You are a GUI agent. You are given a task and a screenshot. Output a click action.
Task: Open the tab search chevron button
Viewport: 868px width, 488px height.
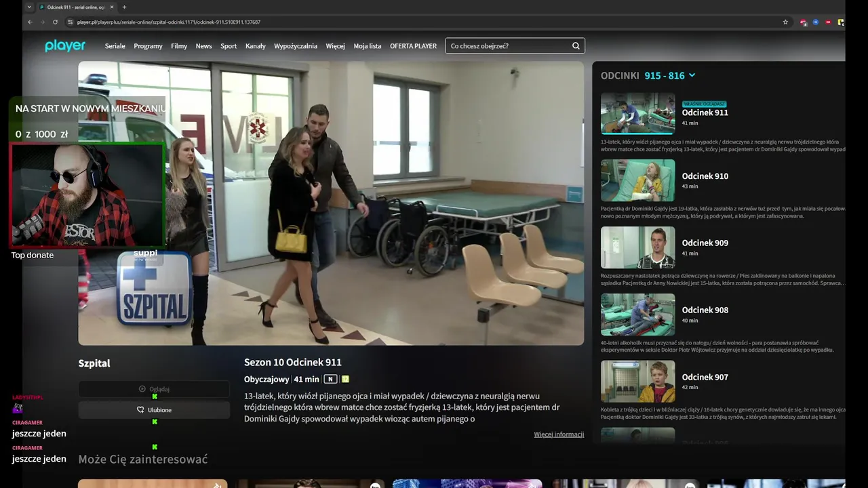(29, 7)
